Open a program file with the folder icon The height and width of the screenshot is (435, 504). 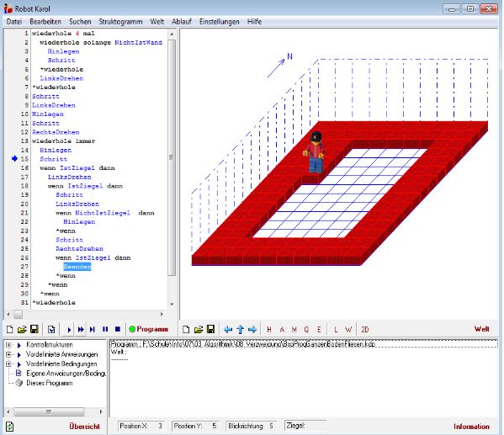point(22,329)
